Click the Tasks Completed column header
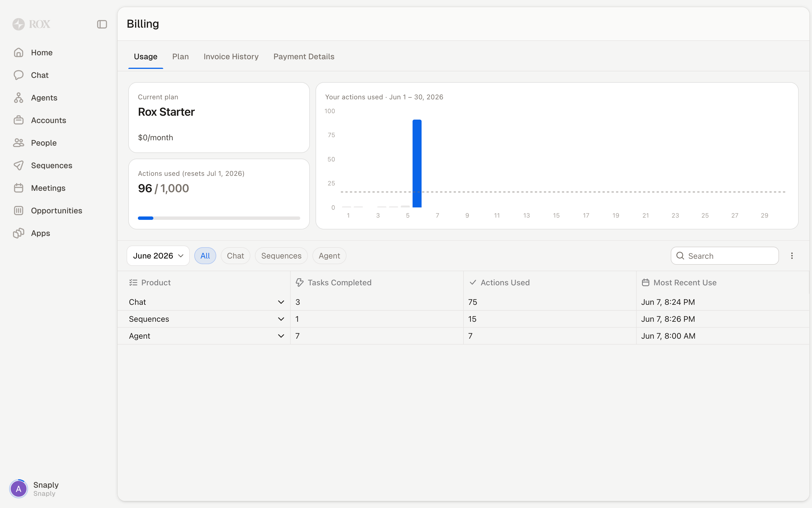Viewport: 812px width, 508px height. (x=377, y=283)
